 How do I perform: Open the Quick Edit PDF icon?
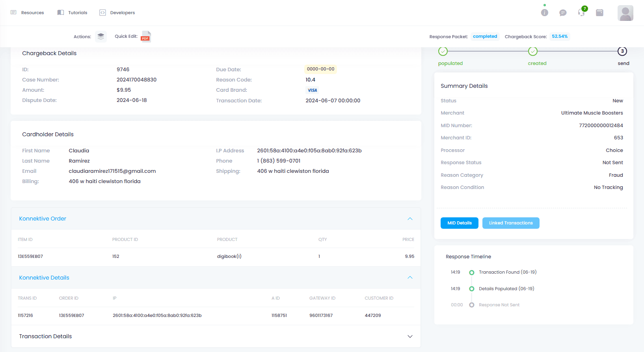(146, 36)
